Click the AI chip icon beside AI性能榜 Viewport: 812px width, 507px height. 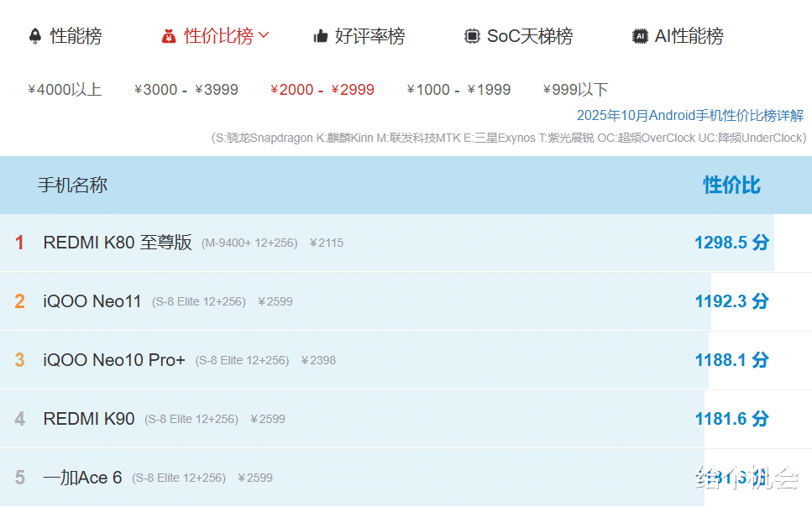click(640, 36)
